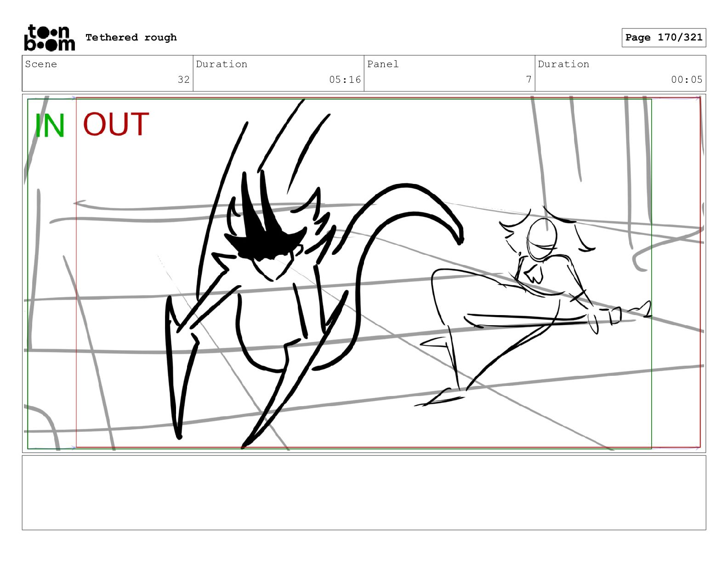Screen dimensions: 728x563
Task: Select panel number value 7
Action: [x=529, y=80]
